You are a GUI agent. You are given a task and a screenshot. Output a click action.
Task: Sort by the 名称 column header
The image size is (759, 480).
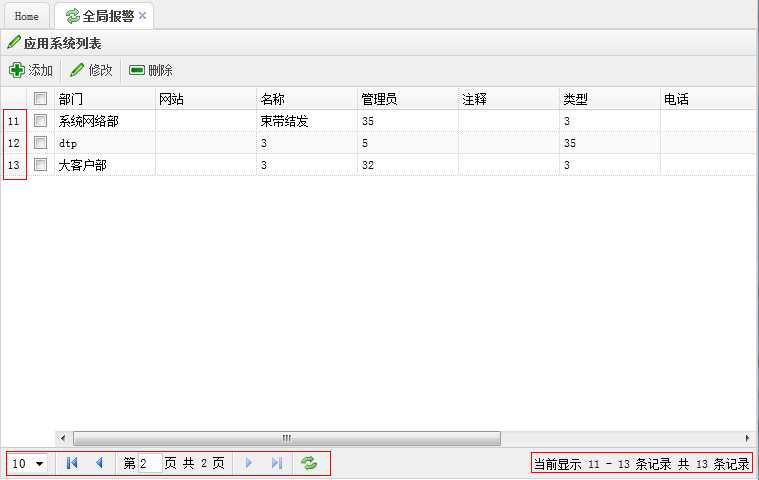[x=307, y=99]
